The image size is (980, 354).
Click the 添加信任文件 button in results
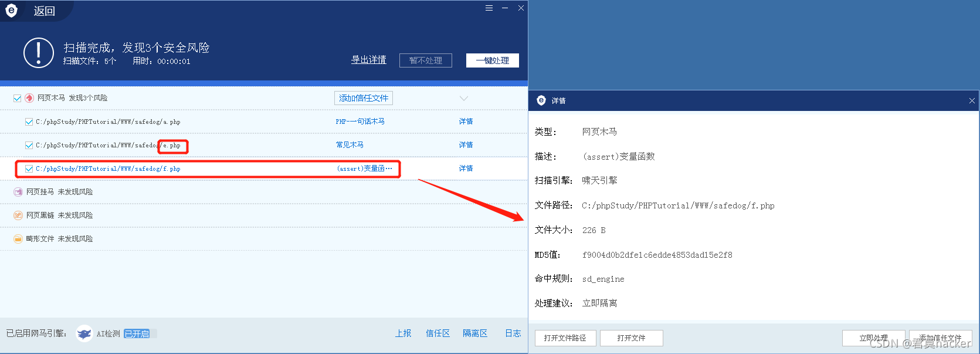coord(364,98)
